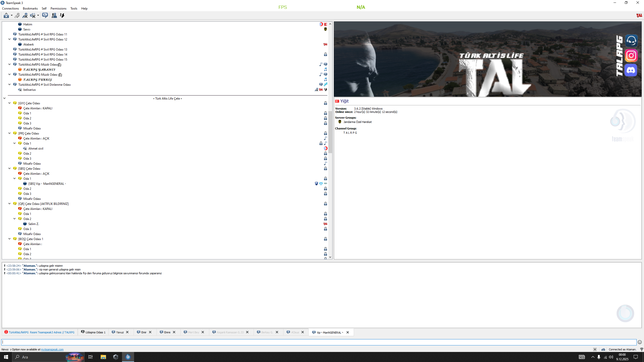Click lock icon on Sivil RPG Odası 14

point(326,55)
